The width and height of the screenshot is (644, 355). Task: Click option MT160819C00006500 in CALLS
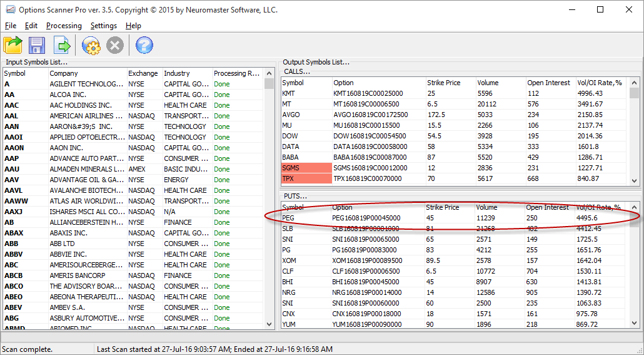[x=366, y=104]
